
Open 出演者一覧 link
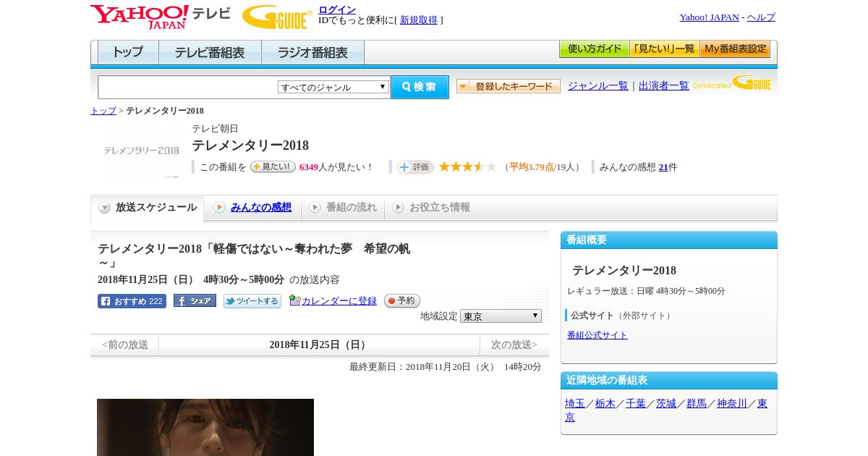(664, 86)
